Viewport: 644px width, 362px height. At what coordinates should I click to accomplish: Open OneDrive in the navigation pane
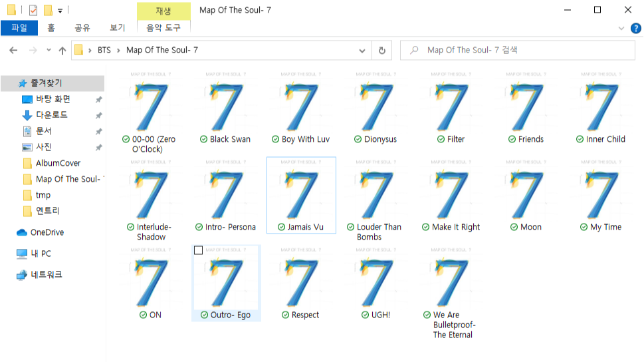[x=41, y=232]
